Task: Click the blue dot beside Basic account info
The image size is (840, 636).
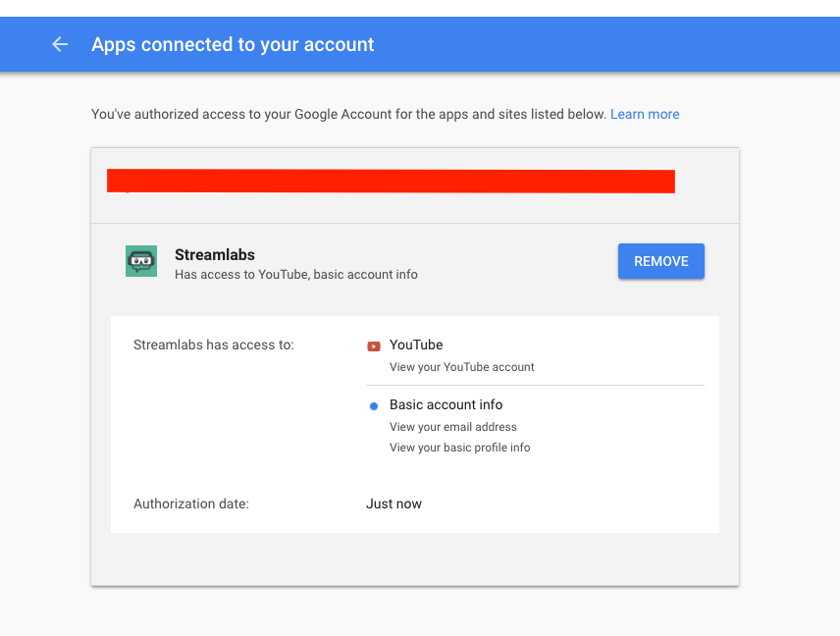Action: pos(374,405)
